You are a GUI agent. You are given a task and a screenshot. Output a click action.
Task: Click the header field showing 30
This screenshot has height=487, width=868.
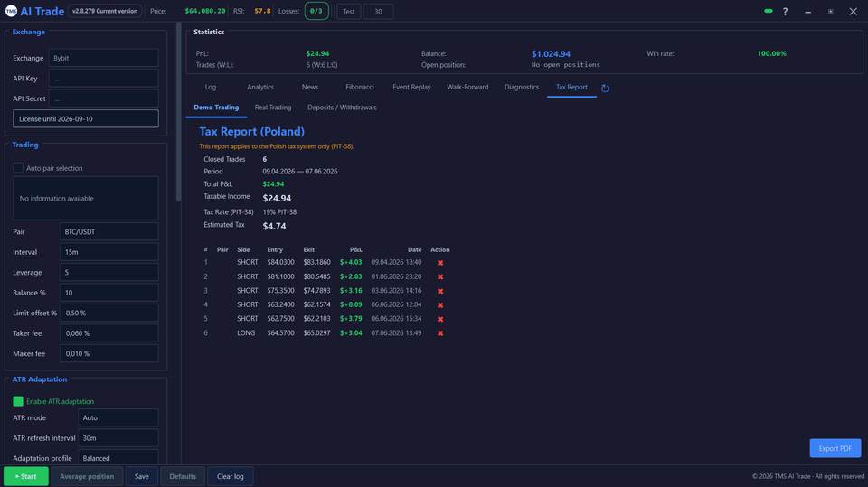(378, 11)
